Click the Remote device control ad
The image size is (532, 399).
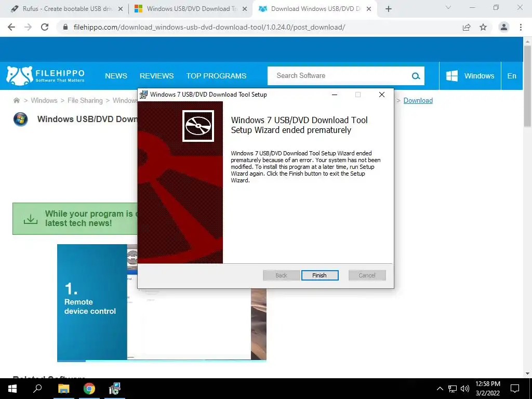162,302
